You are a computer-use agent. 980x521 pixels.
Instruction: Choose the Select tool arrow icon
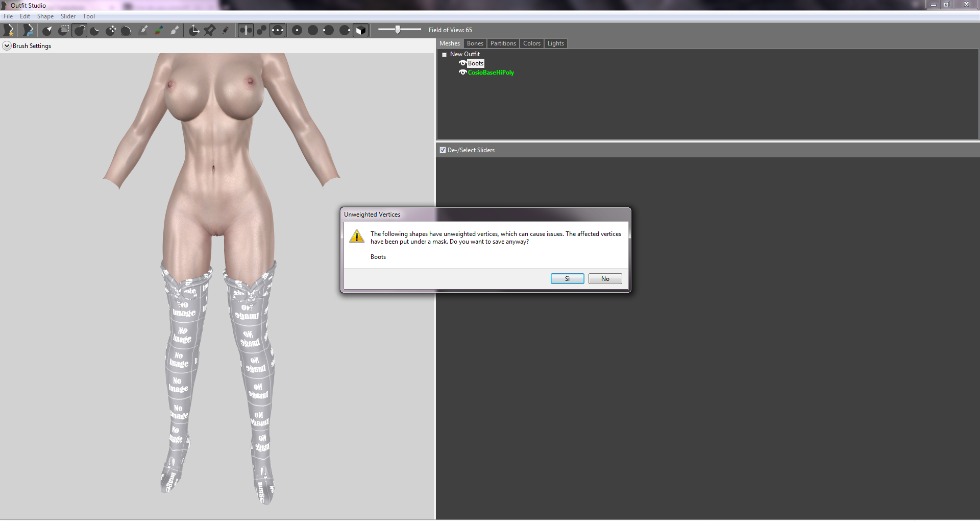tap(47, 30)
